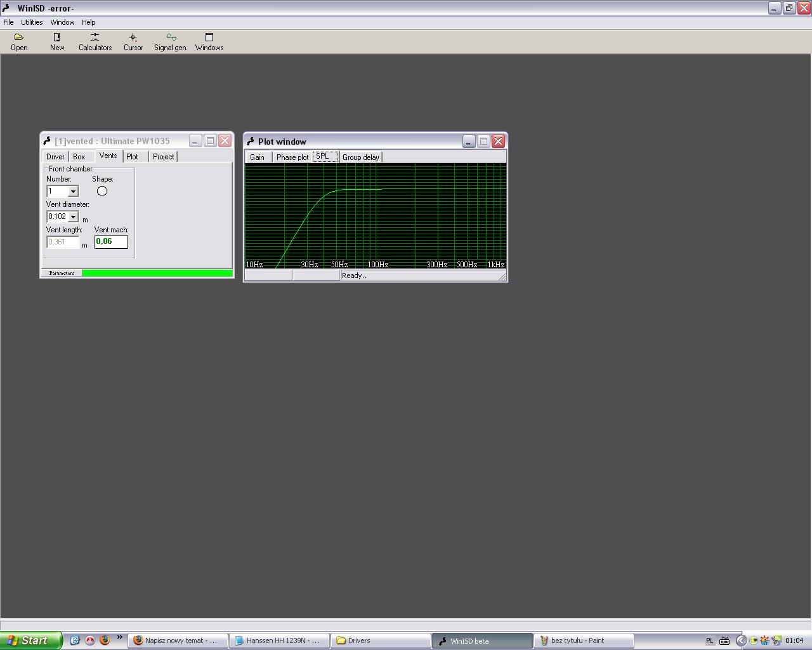Screen dimensions: 812x650
Task: Switch to the Driver tab
Action: click(55, 157)
